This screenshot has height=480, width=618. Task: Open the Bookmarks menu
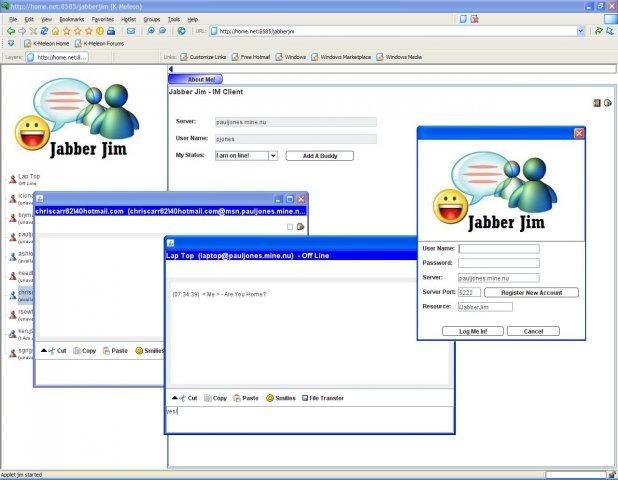click(x=72, y=19)
